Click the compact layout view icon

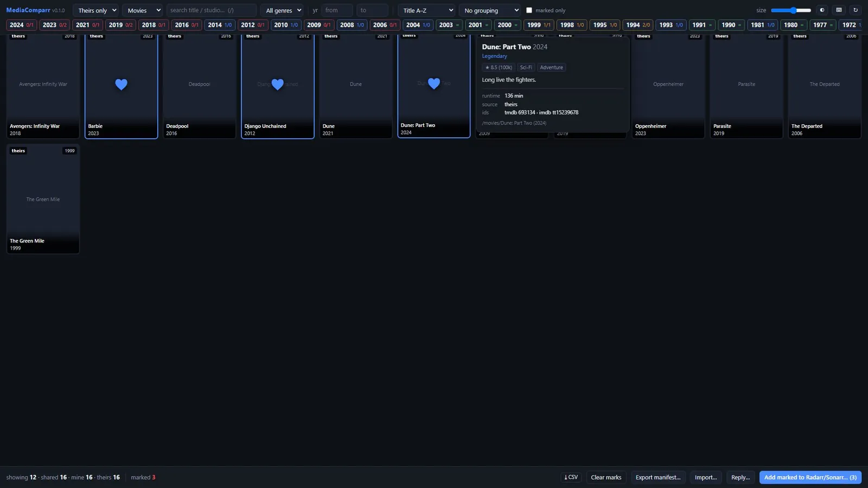[839, 10]
